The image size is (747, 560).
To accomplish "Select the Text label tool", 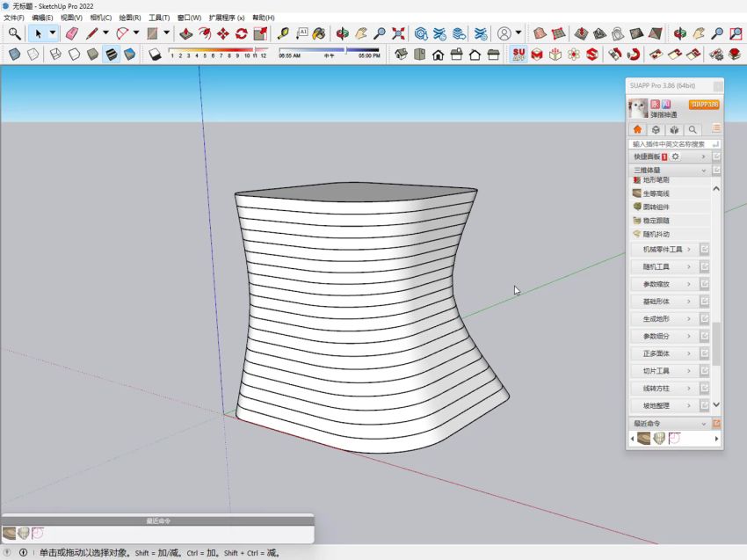I will (x=301, y=33).
